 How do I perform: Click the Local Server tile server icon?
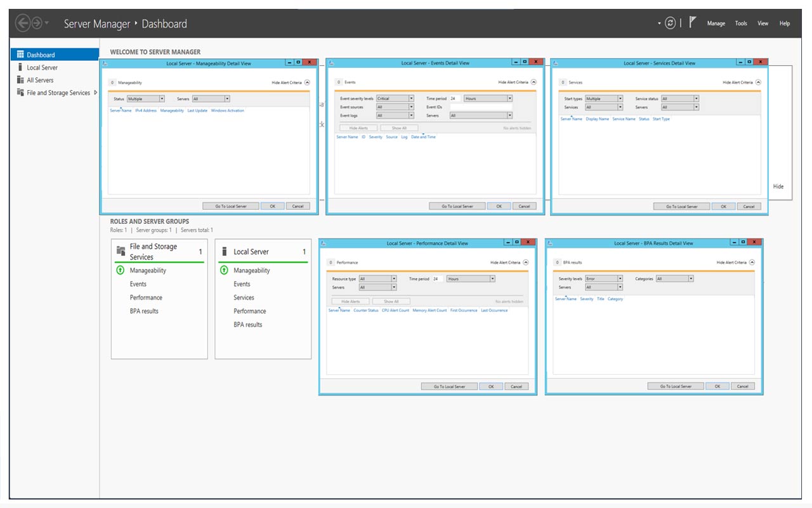click(x=224, y=252)
